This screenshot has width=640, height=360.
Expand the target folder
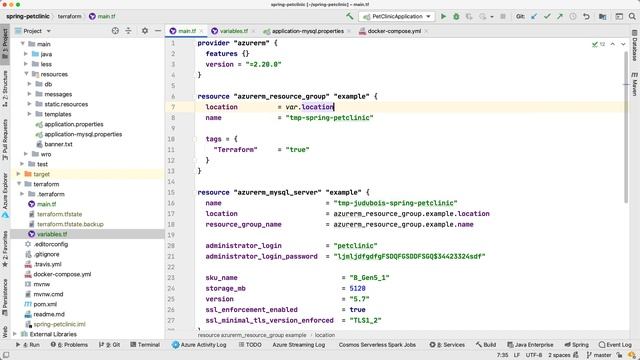(x=19, y=174)
